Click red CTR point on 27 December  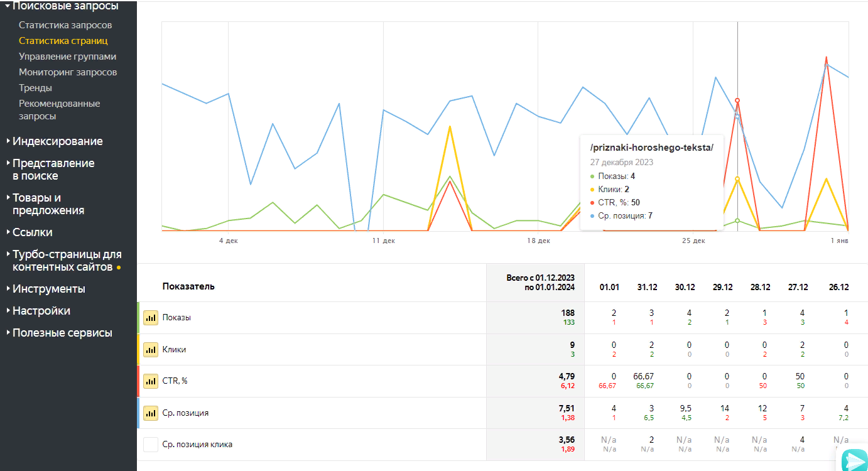pyautogui.click(x=737, y=100)
